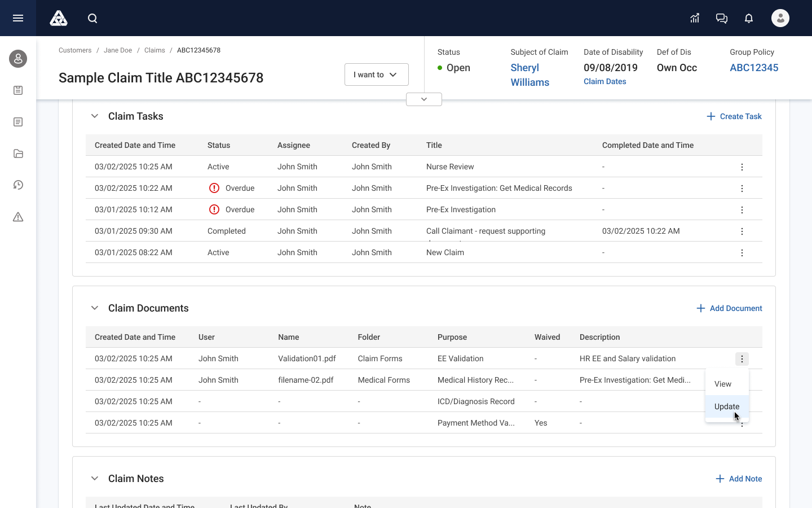Click the Purpose column header in documents
Image resolution: width=812 pixels, height=508 pixels.
(x=452, y=337)
